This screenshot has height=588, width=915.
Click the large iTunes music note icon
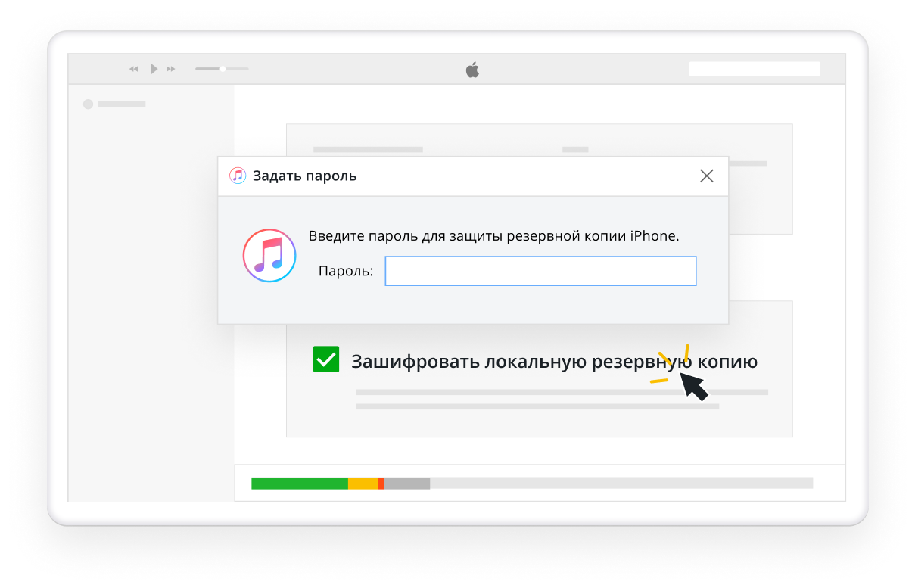click(x=269, y=256)
